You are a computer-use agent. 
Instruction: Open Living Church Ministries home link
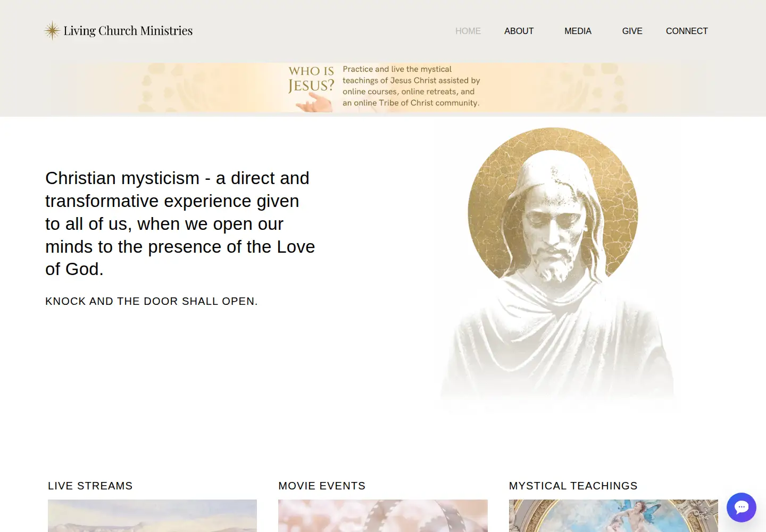[118, 31]
